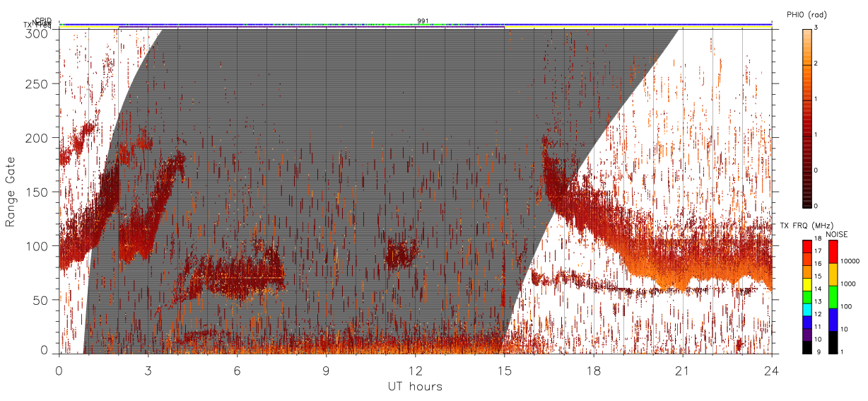Click the red NOISE swatch above 10000
Viewport: 868px width, 401px height.
tap(832, 252)
